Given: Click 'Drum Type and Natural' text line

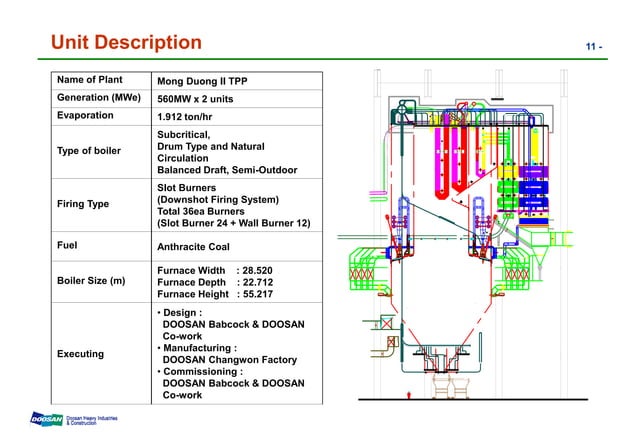Looking at the screenshot, I should [x=211, y=147].
